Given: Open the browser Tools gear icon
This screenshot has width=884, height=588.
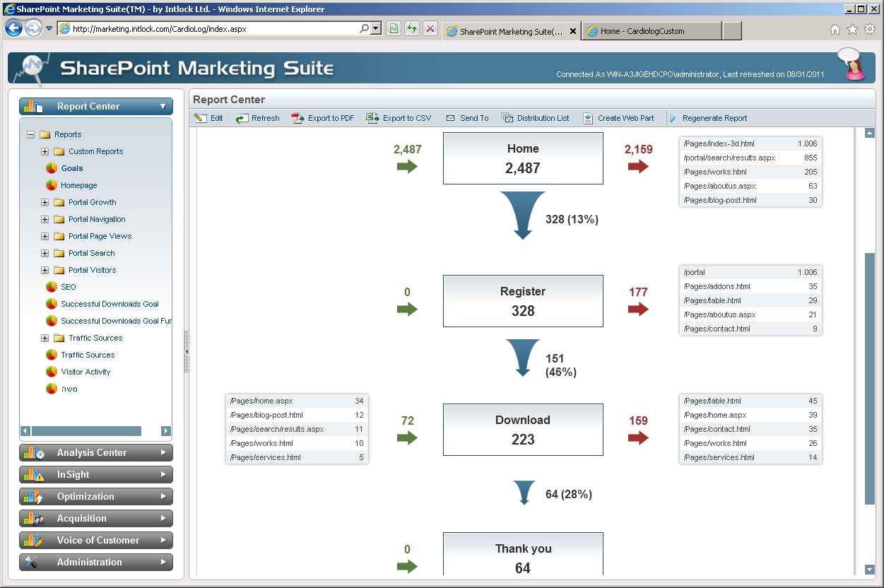Looking at the screenshot, I should [870, 30].
